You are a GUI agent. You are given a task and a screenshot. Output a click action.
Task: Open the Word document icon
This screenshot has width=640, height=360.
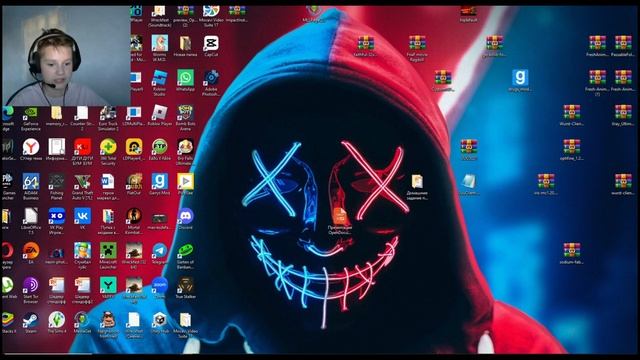coord(108,182)
